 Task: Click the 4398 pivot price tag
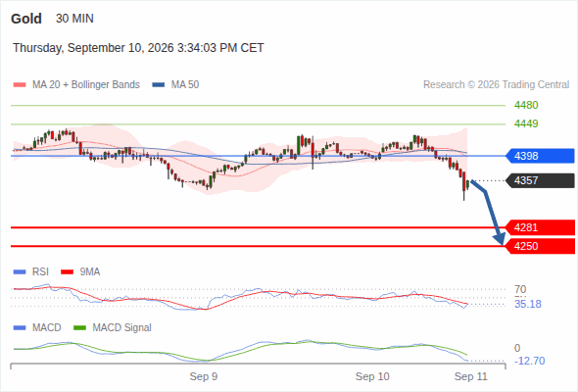(x=540, y=156)
